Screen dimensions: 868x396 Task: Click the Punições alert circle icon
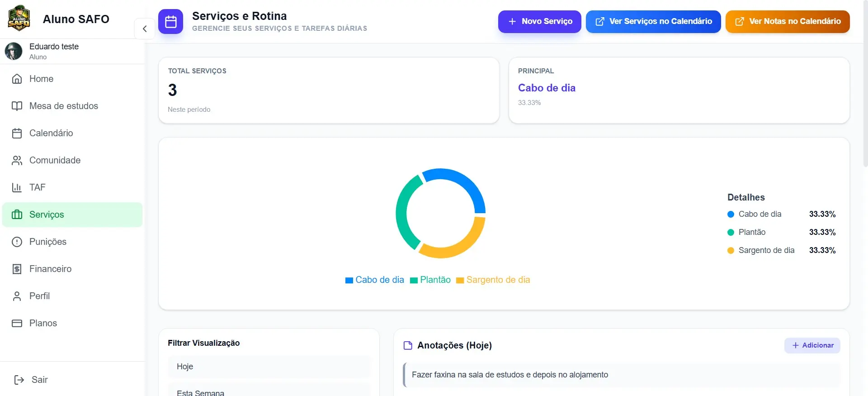click(x=17, y=242)
